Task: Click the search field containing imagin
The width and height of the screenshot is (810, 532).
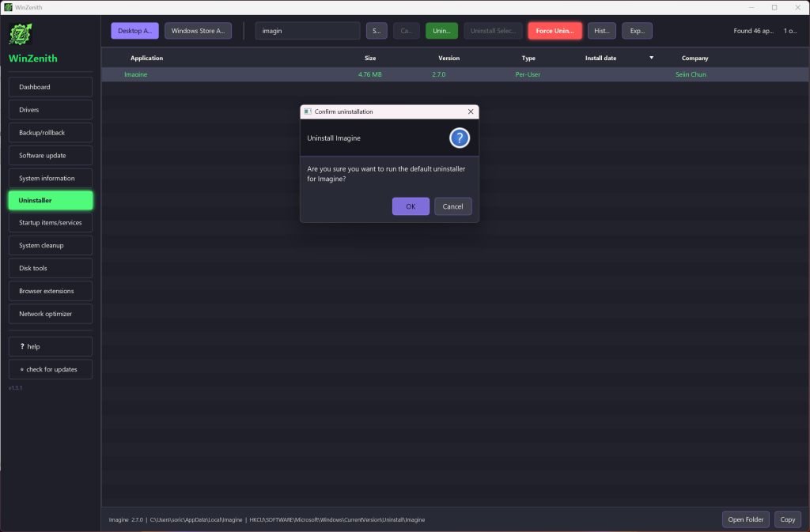Action: click(x=308, y=31)
